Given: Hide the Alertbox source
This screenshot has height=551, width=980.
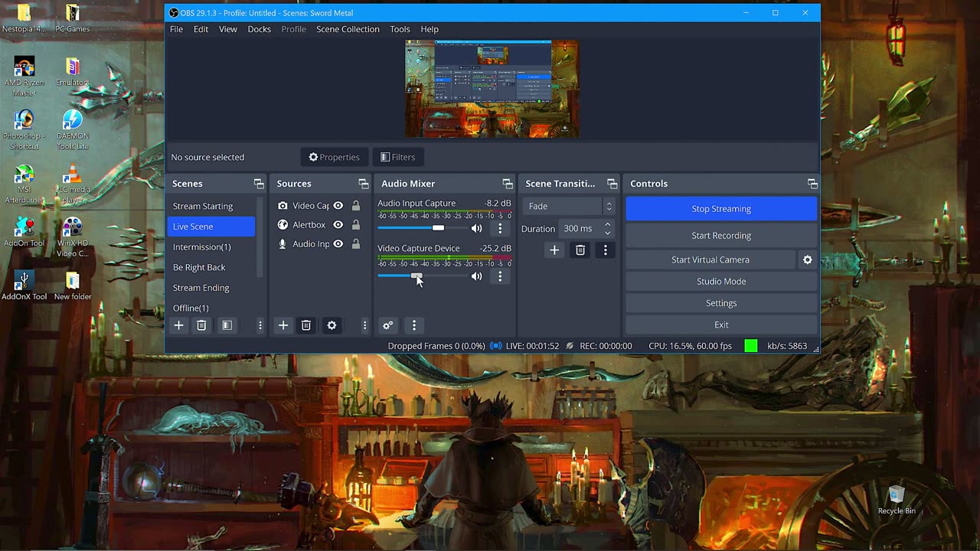Looking at the screenshot, I should pyautogui.click(x=338, y=225).
